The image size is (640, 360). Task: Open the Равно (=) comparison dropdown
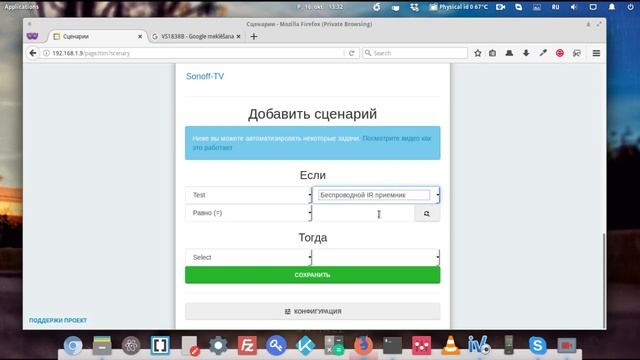coord(249,213)
